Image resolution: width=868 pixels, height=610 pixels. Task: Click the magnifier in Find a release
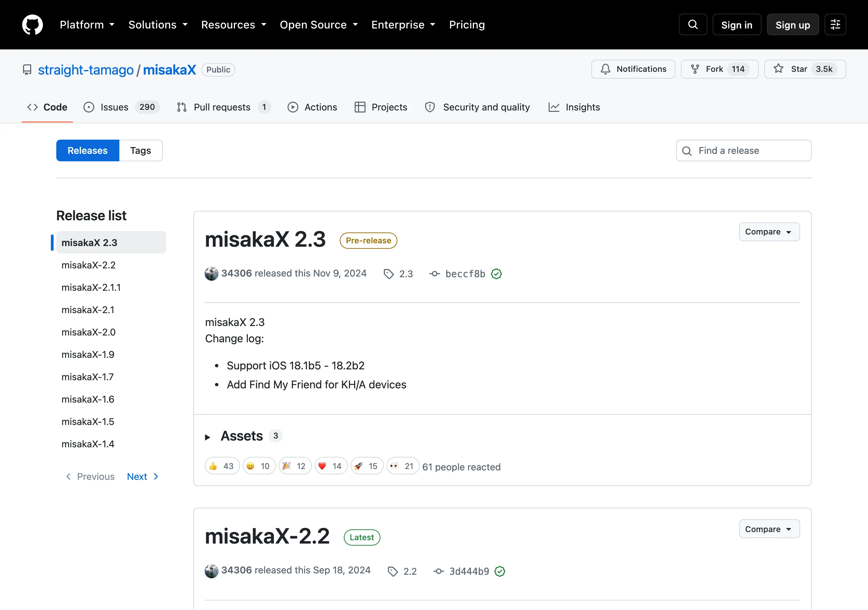pos(687,151)
